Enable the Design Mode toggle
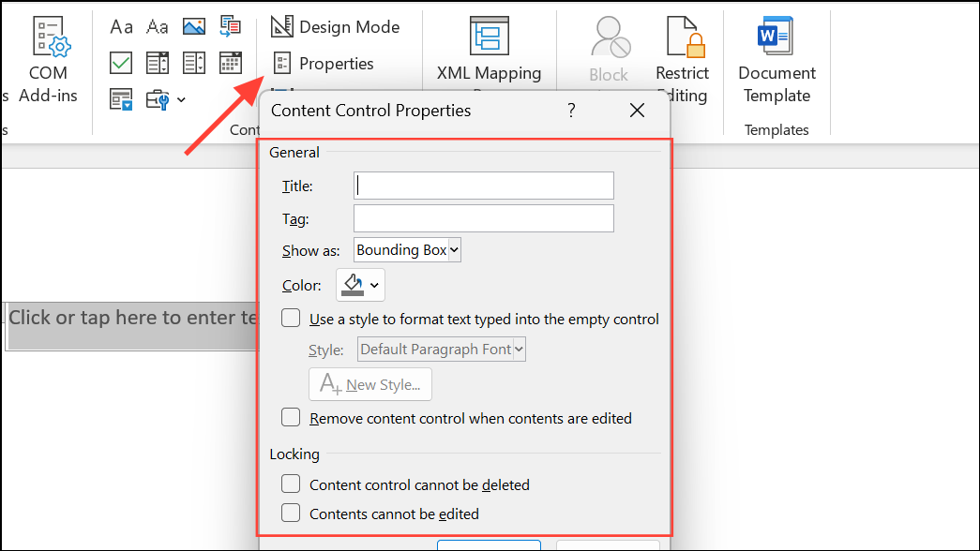The image size is (980, 551). [x=336, y=26]
